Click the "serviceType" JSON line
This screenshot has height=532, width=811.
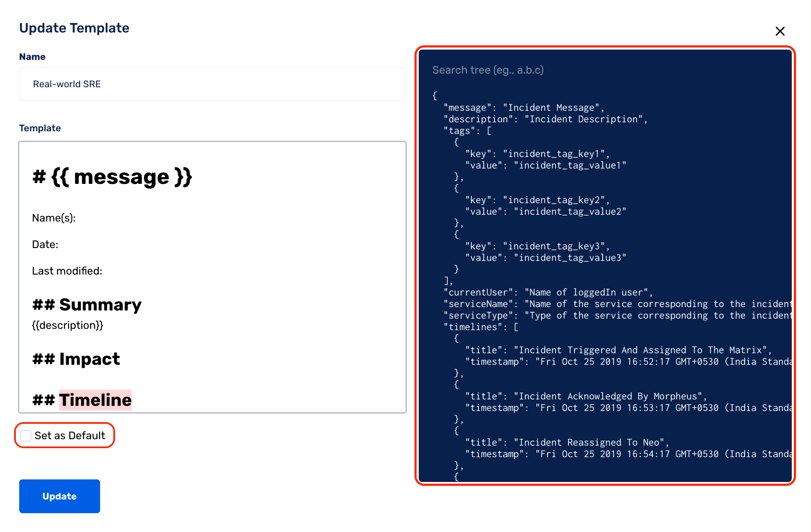617,316
